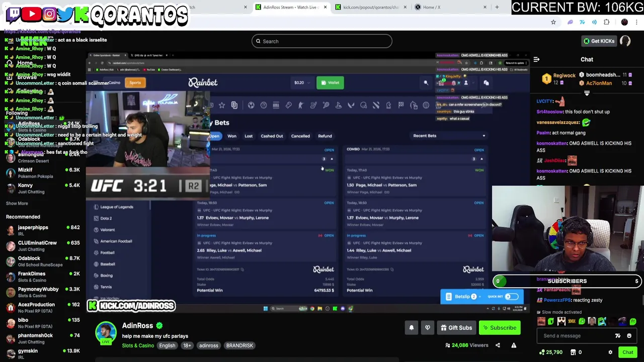
Task: Switch to kick.com popout qorantos chat tab
Action: (x=370, y=7)
